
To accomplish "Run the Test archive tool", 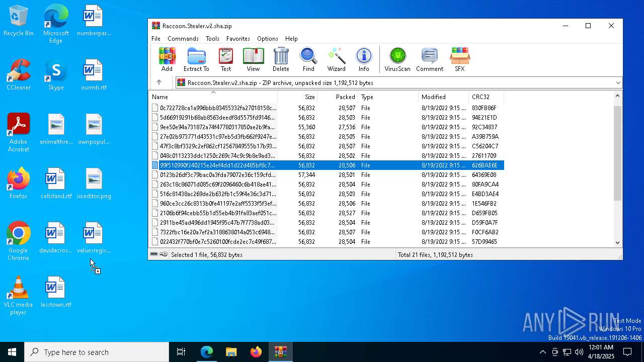I will tap(226, 60).
